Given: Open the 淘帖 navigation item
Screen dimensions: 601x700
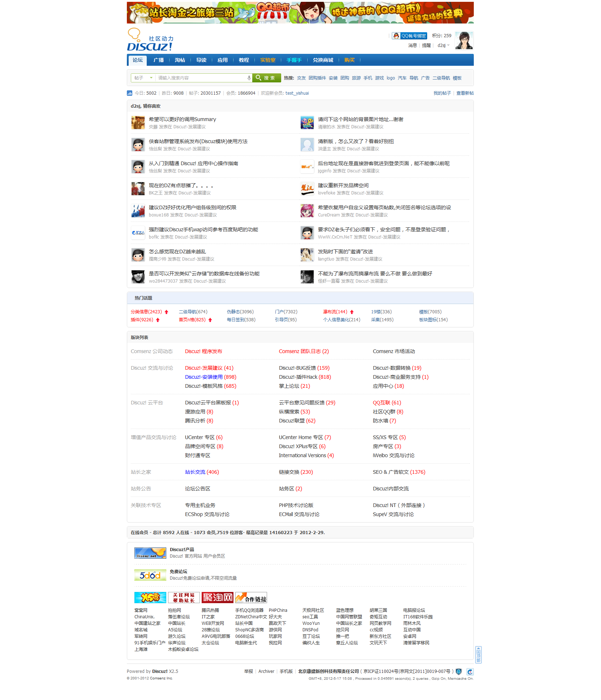Looking at the screenshot, I should point(180,60).
